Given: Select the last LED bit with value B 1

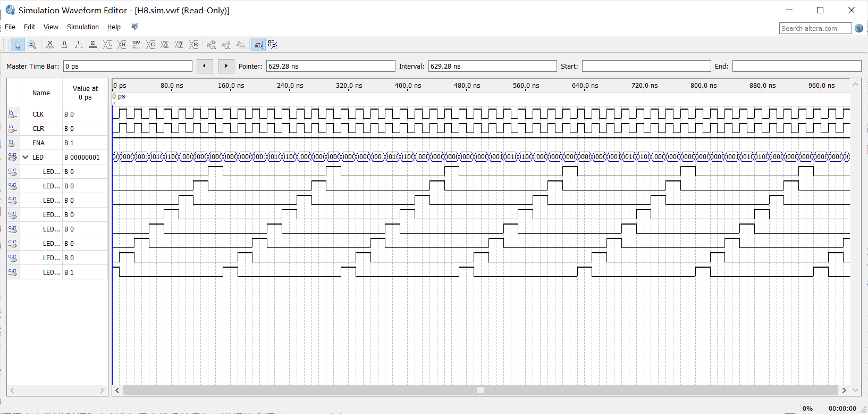Looking at the screenshot, I should click(57, 272).
